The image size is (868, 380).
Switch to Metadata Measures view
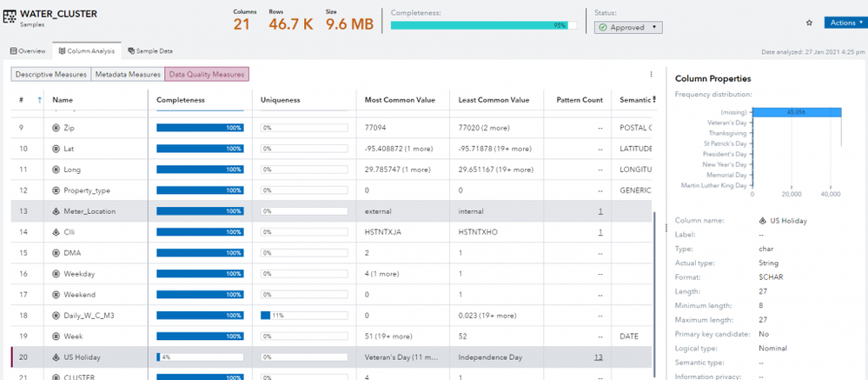point(127,75)
